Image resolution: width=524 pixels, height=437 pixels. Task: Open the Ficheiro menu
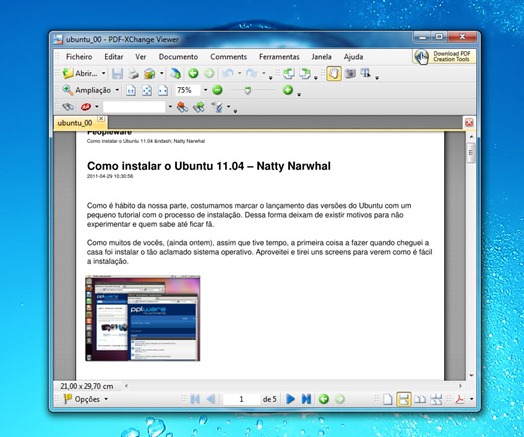[79, 57]
